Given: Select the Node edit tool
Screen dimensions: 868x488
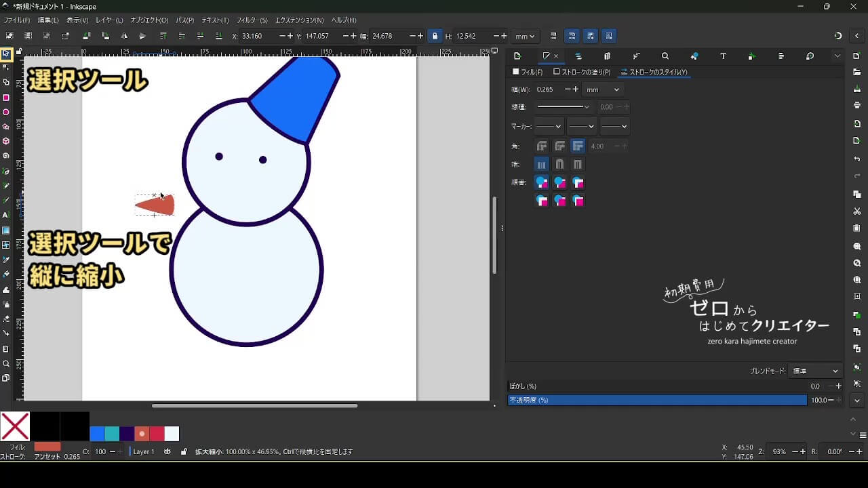Looking at the screenshot, I should (6, 67).
